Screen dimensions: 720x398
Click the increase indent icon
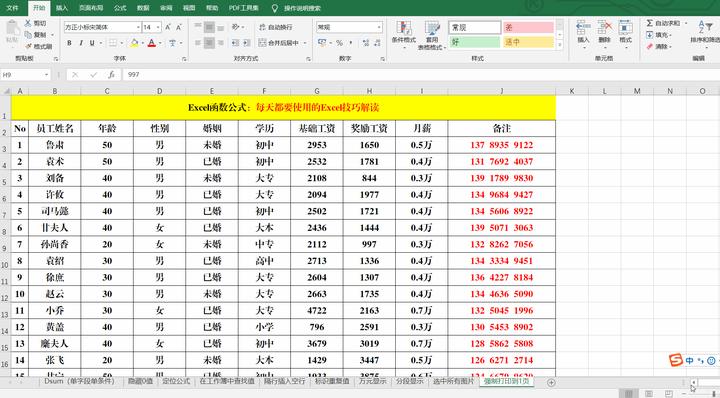click(x=247, y=43)
